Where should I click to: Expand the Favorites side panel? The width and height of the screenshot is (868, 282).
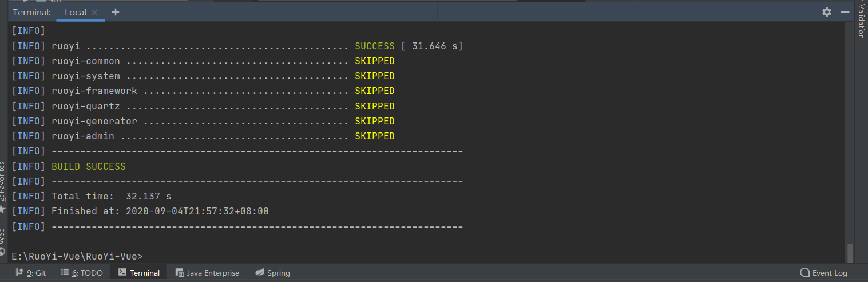pos(3,181)
